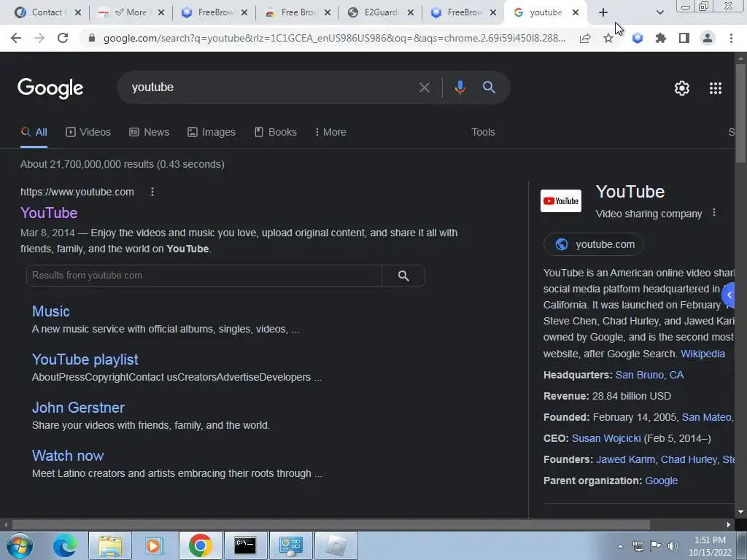Image resolution: width=747 pixels, height=560 pixels.
Task: Click Jawed Karim founder link
Action: 625,459
